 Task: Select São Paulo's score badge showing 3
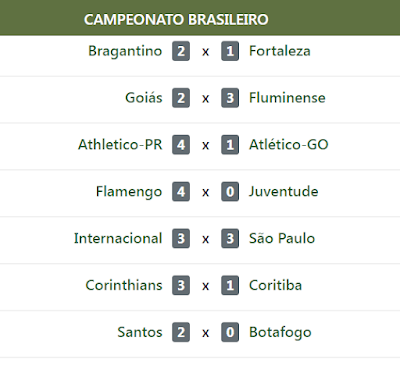pyautogui.click(x=230, y=239)
